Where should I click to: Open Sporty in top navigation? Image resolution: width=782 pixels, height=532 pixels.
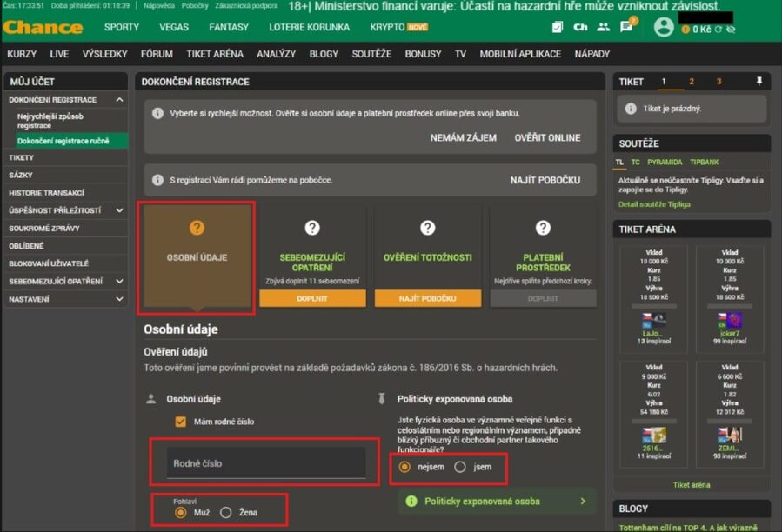[x=121, y=28]
